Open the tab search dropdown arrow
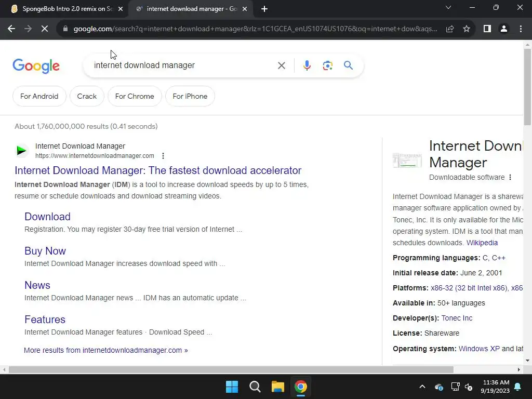This screenshot has width=532, height=399. [x=448, y=7]
